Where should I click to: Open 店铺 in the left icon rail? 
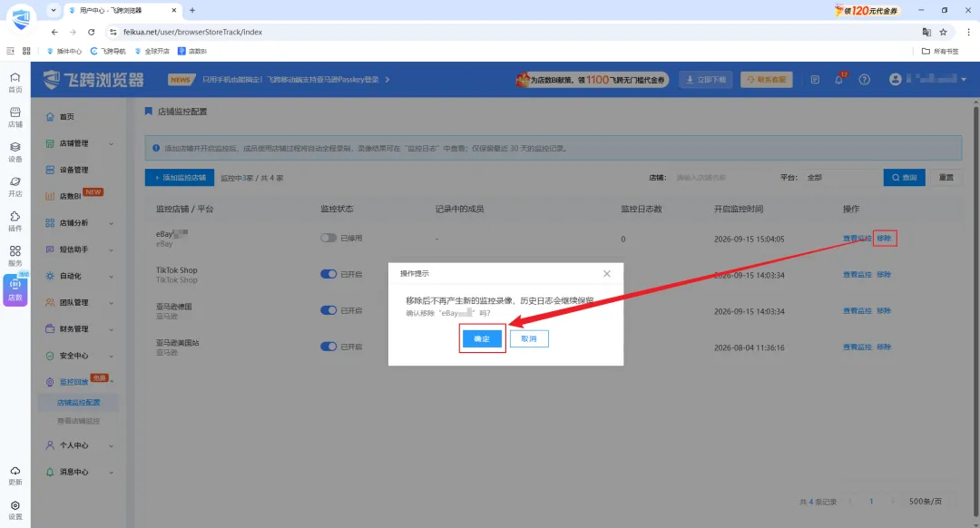[15, 117]
